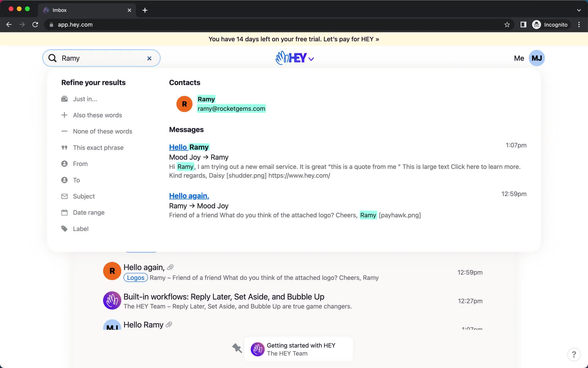The height and width of the screenshot is (368, 588).
Task: Click the HEY avatar on Getting started card
Action: tap(258, 349)
